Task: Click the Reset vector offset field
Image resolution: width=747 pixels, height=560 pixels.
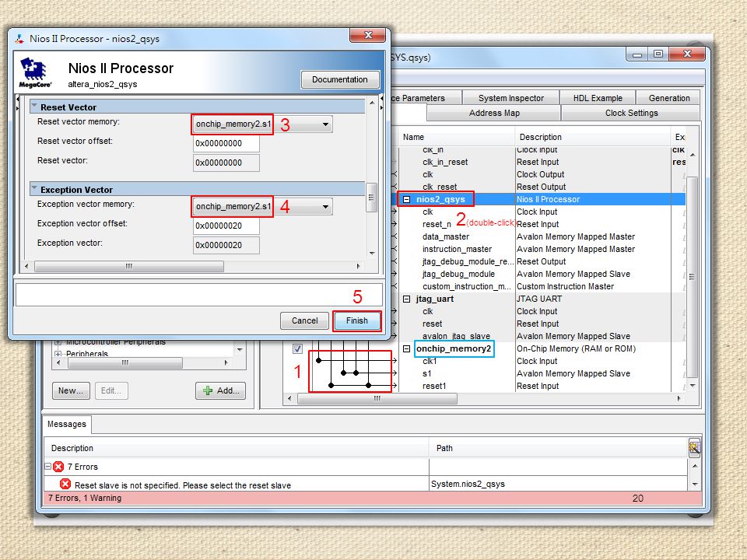Action: click(226, 143)
